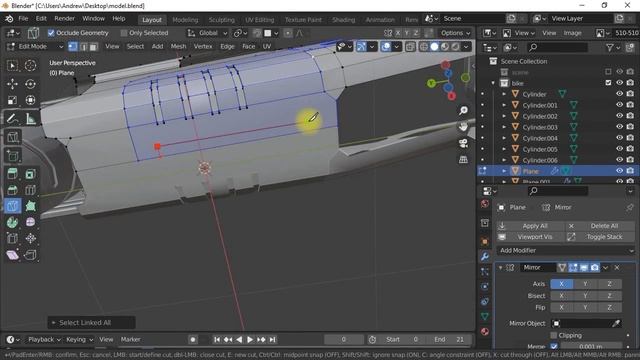
Task: Open the Playback dropdown
Action: [x=44, y=340]
